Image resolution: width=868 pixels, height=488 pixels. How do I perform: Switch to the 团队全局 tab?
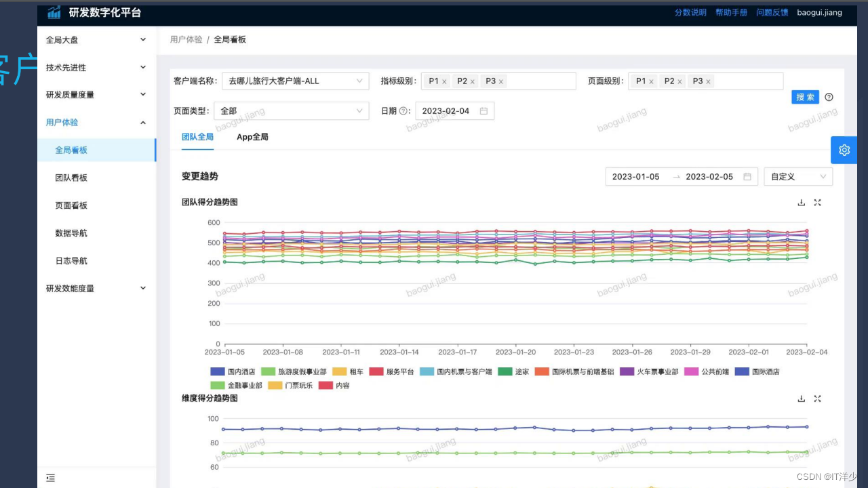pyautogui.click(x=197, y=137)
